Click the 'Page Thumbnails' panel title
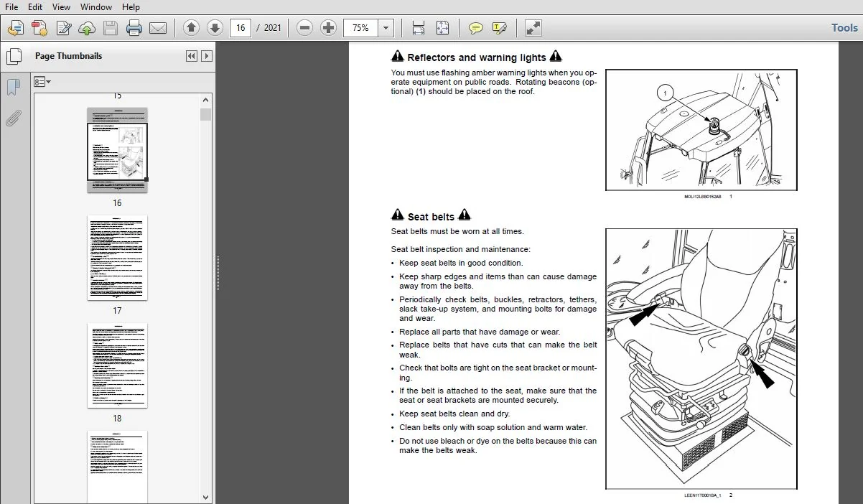 (69, 56)
